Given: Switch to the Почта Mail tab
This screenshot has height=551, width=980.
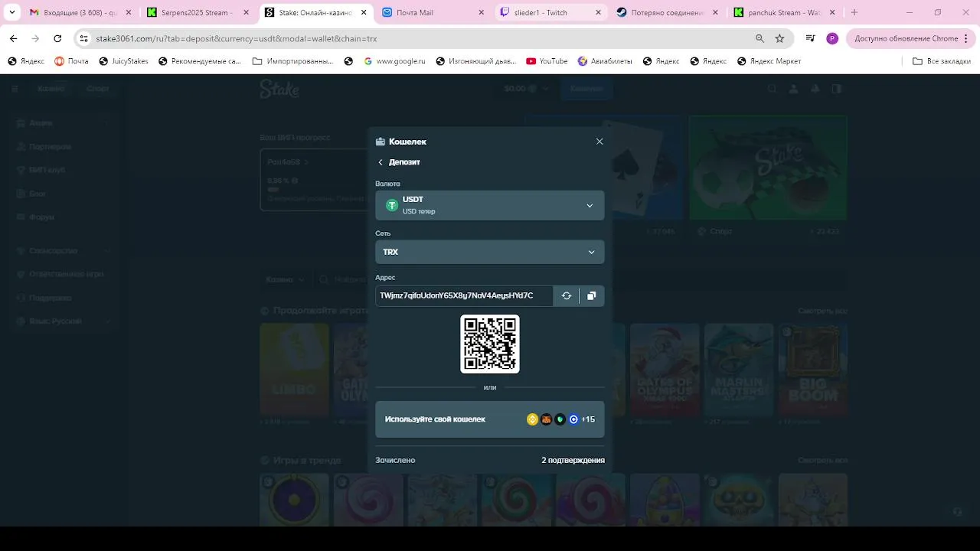Looking at the screenshot, I should (x=433, y=12).
